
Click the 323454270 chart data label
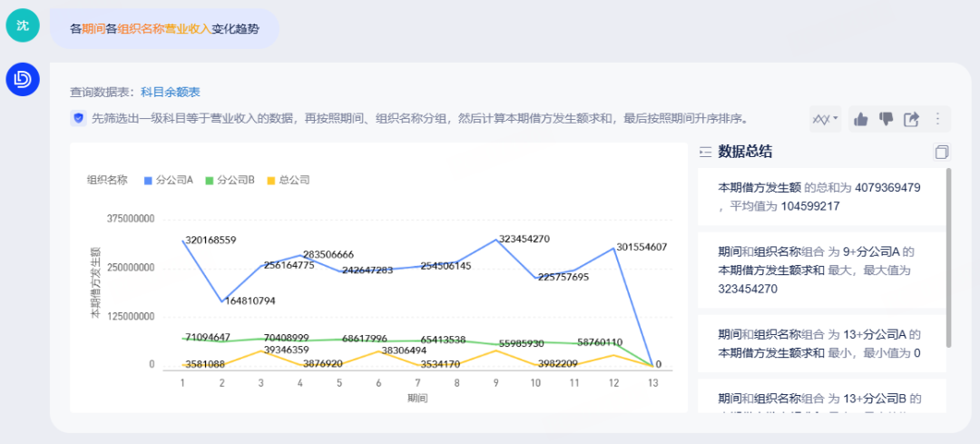coord(524,239)
